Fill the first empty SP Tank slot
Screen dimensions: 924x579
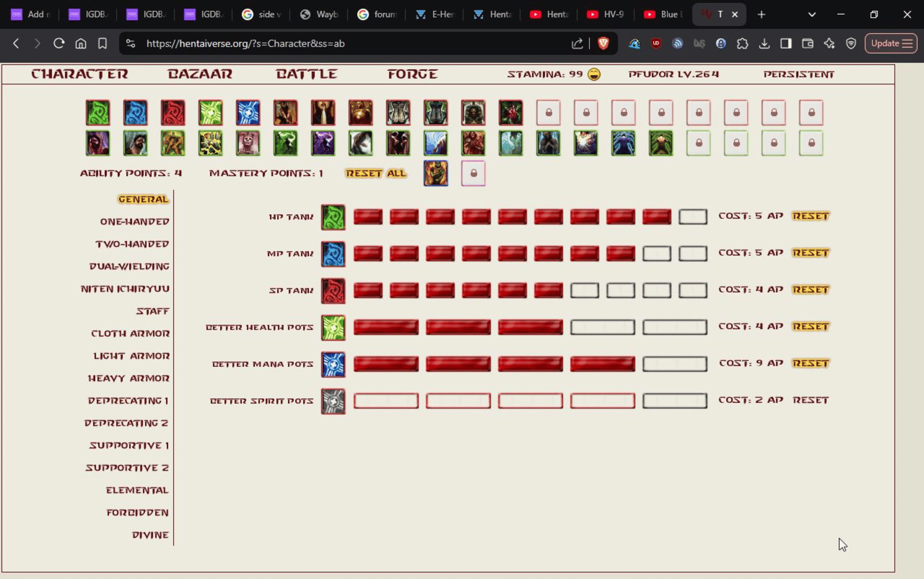click(x=584, y=291)
